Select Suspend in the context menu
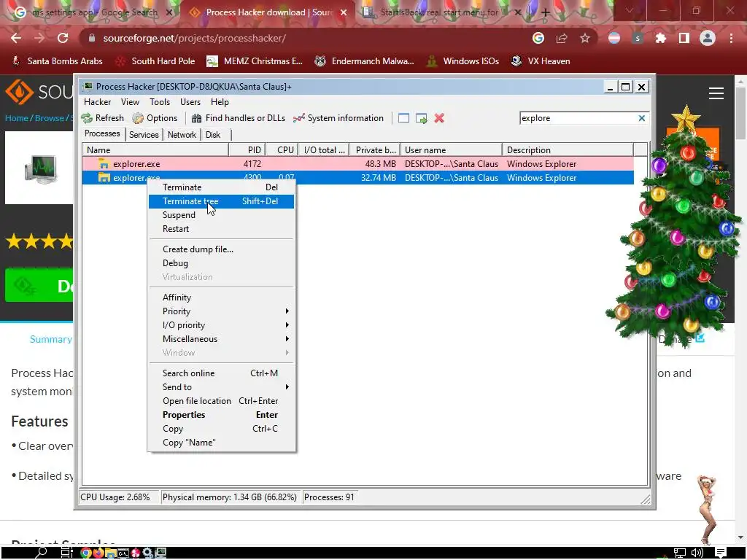Image resolution: width=747 pixels, height=560 pixels. click(x=222, y=215)
